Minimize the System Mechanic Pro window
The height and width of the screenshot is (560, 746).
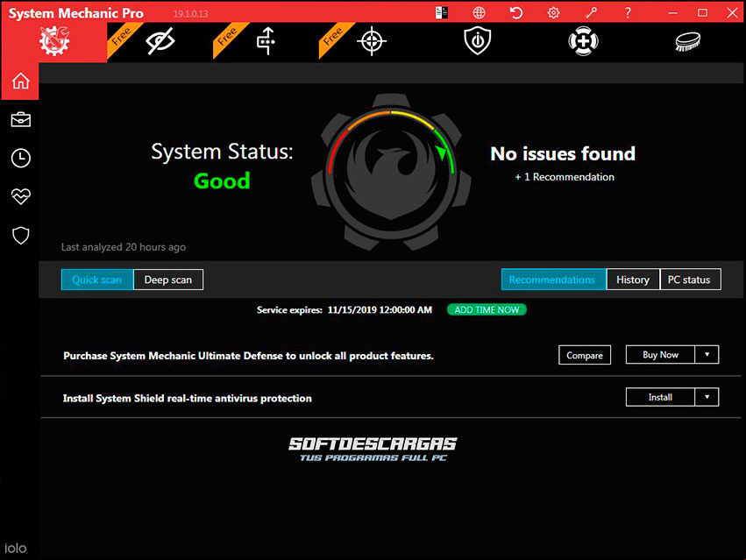click(x=672, y=13)
